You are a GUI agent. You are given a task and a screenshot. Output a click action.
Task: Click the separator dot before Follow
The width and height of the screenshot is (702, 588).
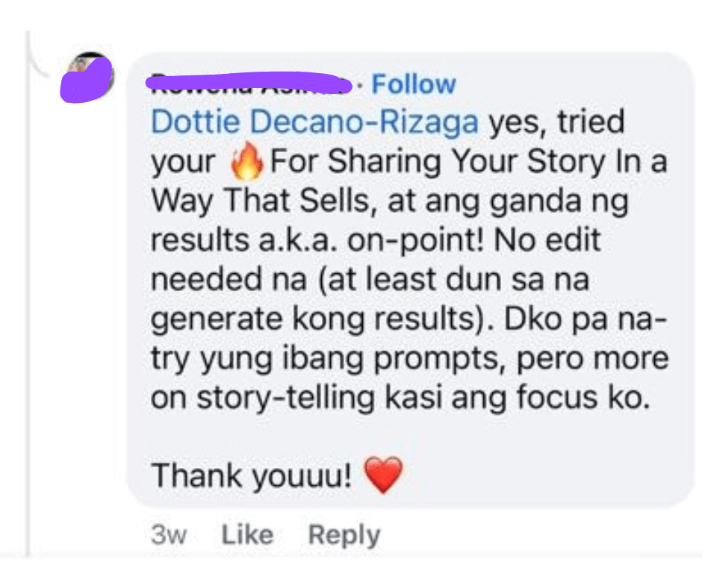[361, 84]
